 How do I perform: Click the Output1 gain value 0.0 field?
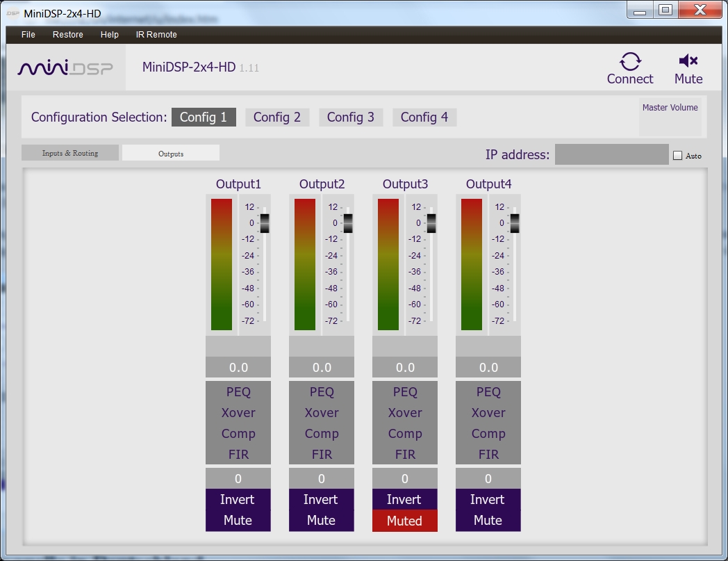[x=238, y=368]
